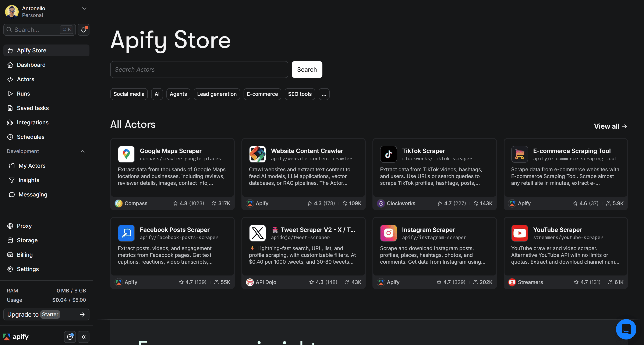Open Schedules via the clock icon

tap(10, 137)
